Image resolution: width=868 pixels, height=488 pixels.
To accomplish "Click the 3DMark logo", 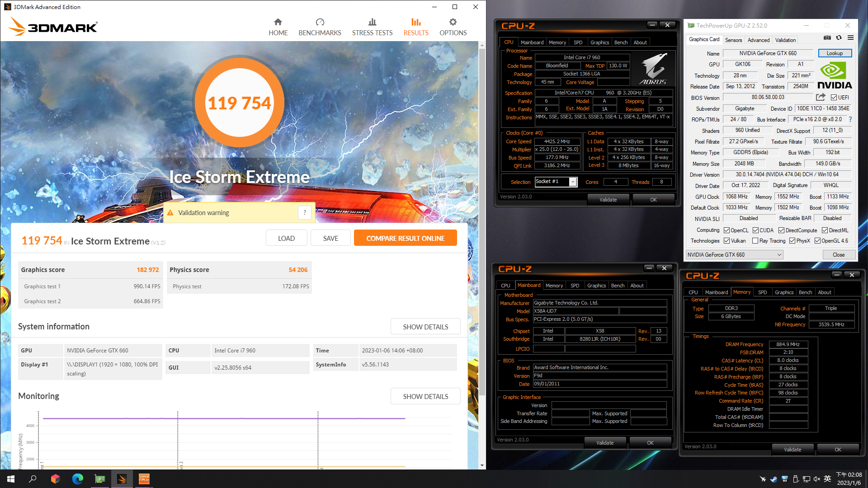I will click(53, 27).
